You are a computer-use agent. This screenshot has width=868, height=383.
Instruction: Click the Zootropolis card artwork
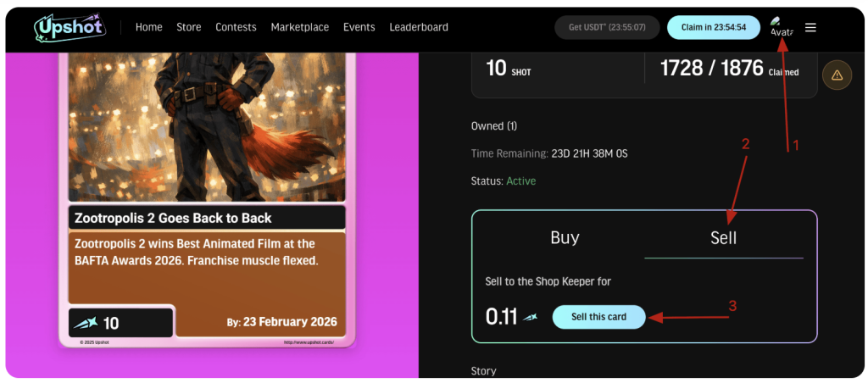206,127
